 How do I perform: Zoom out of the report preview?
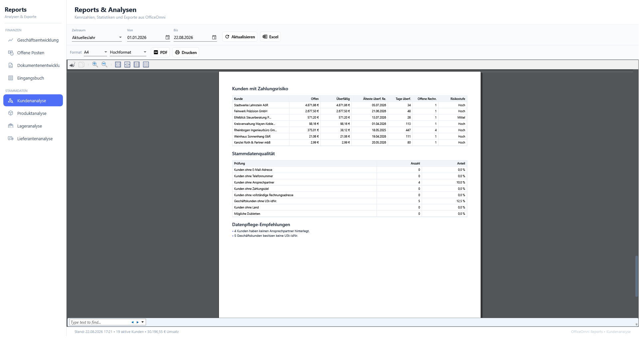click(x=104, y=65)
